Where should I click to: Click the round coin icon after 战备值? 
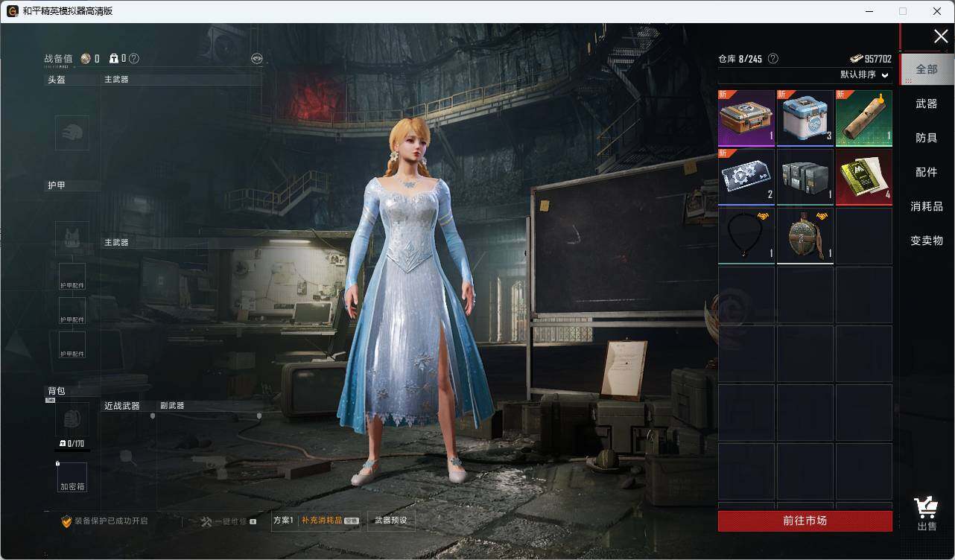(x=86, y=59)
